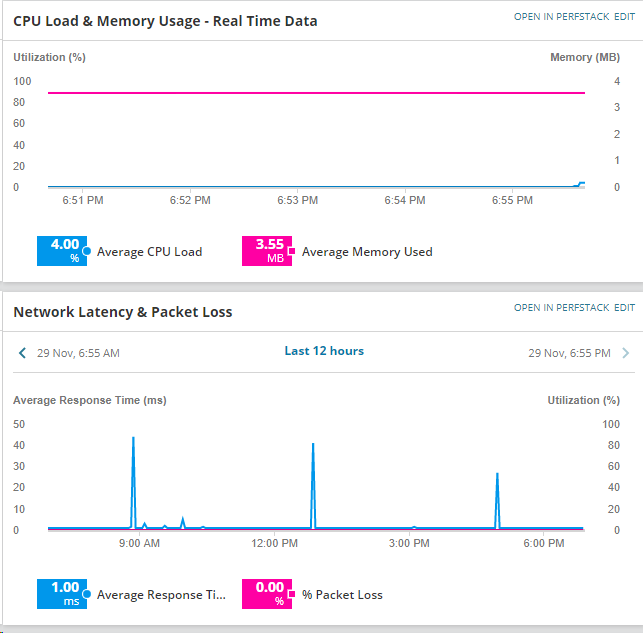Click the latency spike before 6:00 PM
The height and width of the screenshot is (633, 643).
pyautogui.click(x=497, y=500)
